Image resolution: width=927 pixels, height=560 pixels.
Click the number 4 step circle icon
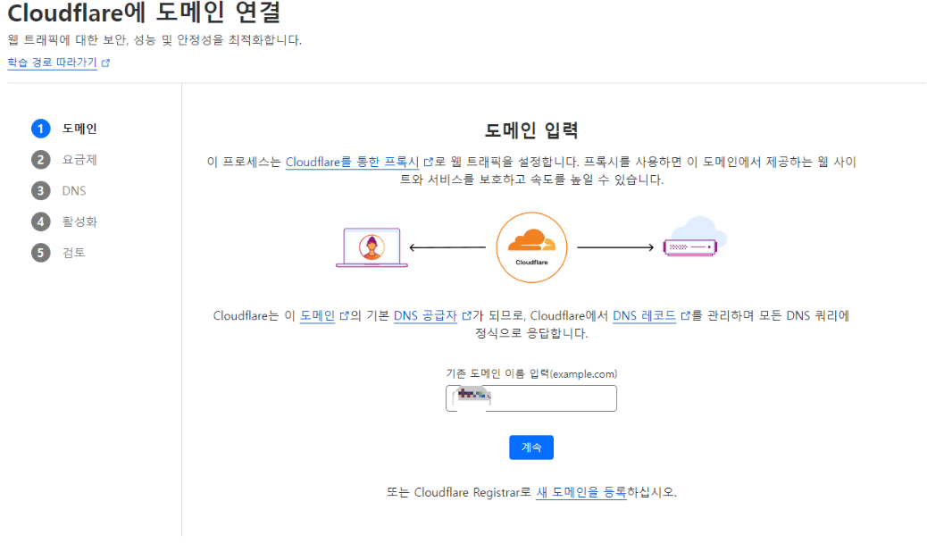tap(40, 221)
